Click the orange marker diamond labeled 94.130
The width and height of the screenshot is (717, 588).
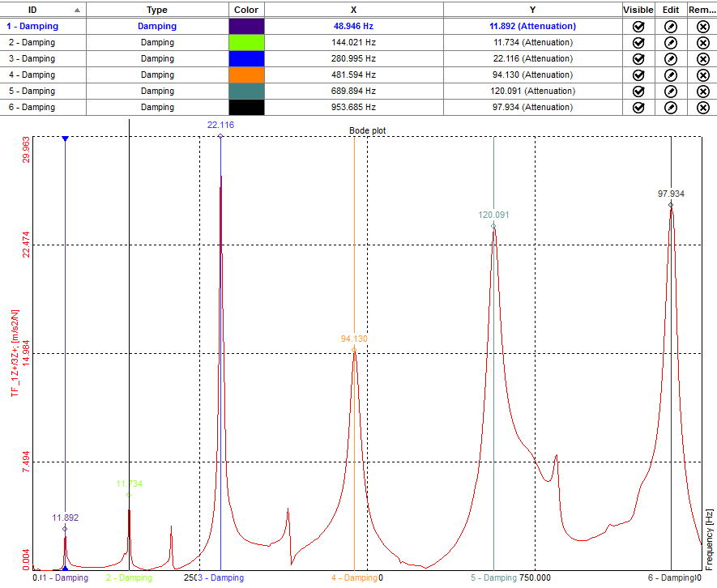click(x=354, y=350)
